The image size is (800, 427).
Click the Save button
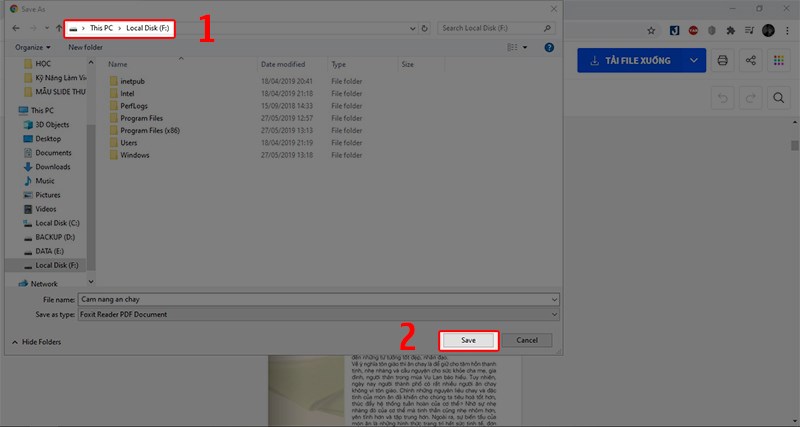(x=468, y=340)
